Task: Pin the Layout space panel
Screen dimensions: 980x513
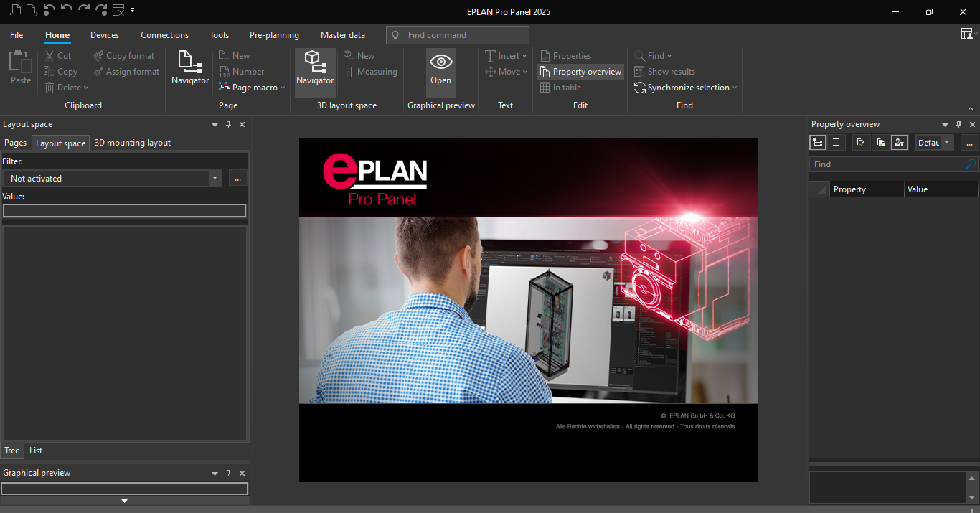Action: 228,124
